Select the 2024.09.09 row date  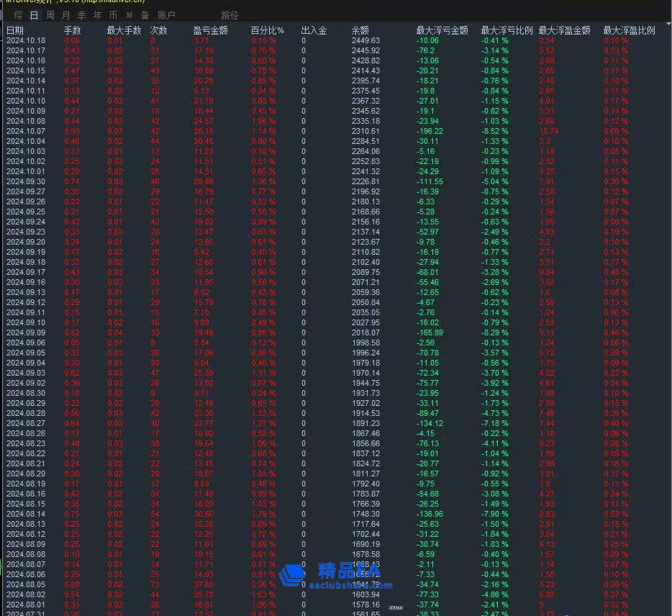point(26,332)
